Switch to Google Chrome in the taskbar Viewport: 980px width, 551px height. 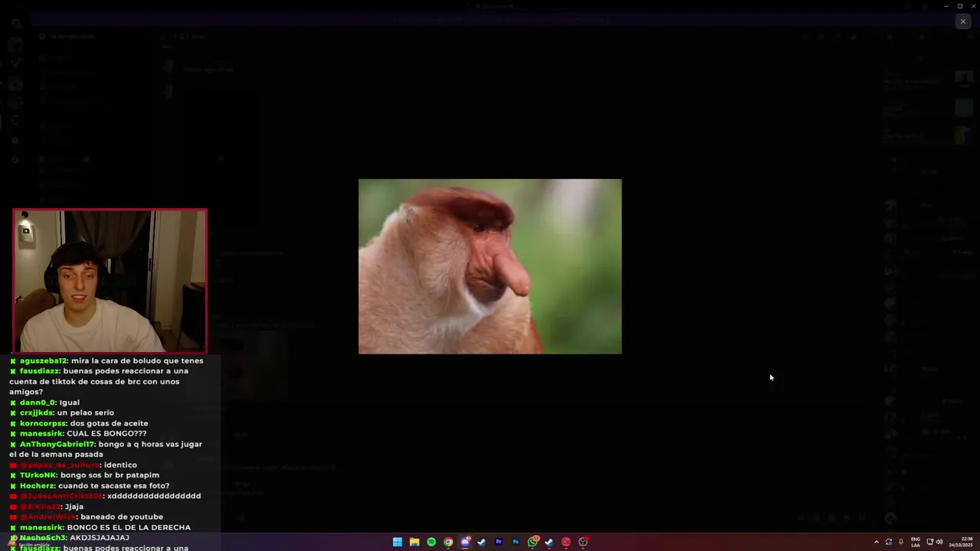448,542
